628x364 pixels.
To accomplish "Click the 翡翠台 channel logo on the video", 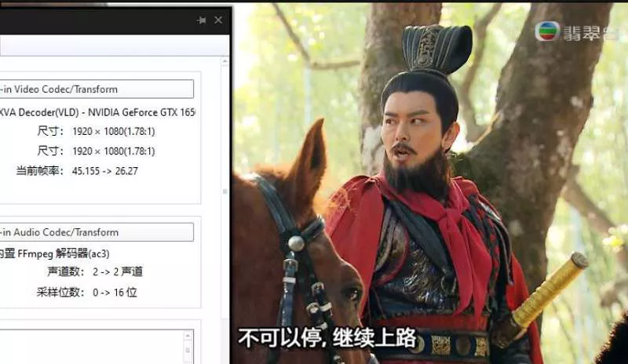I will [x=577, y=31].
